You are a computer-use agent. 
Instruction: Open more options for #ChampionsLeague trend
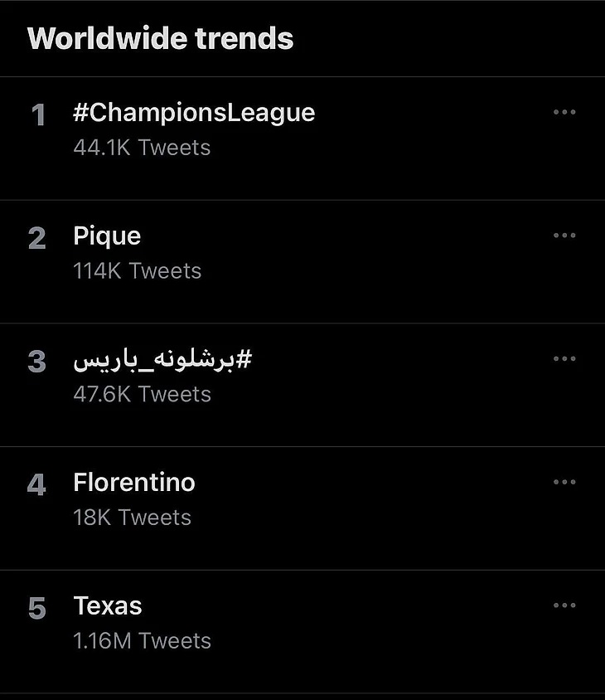[x=564, y=113]
